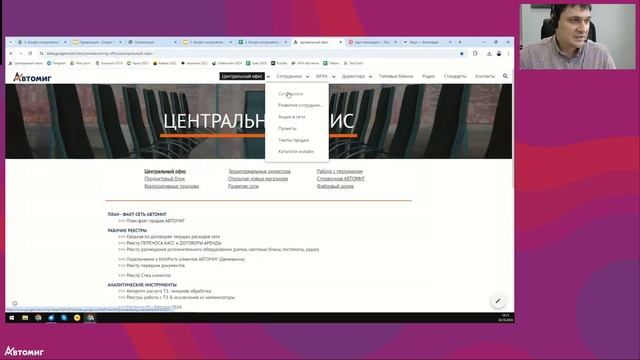
Task: Open File Explorer from the taskbar
Action: tap(25, 318)
